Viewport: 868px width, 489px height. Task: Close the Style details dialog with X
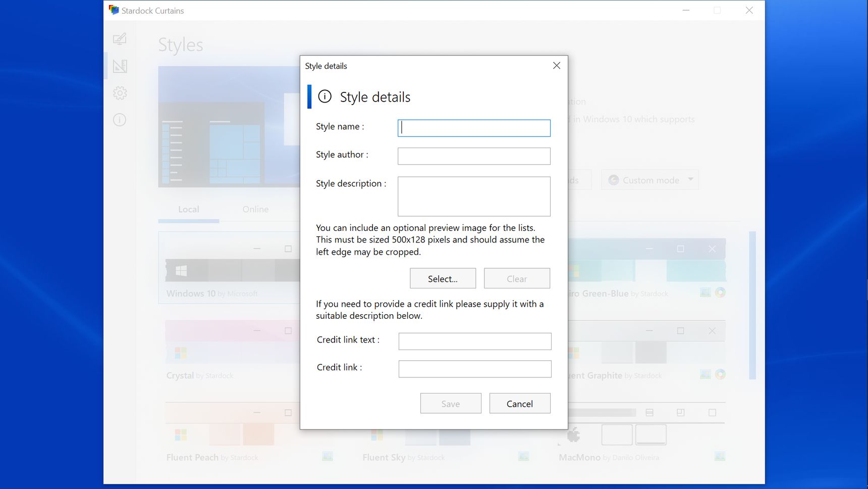click(x=557, y=66)
